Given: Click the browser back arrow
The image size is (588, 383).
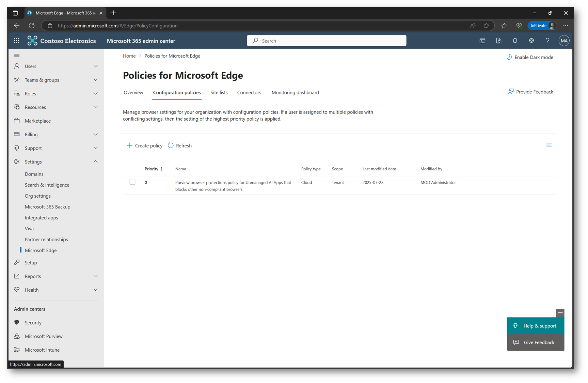Looking at the screenshot, I should (x=17, y=26).
